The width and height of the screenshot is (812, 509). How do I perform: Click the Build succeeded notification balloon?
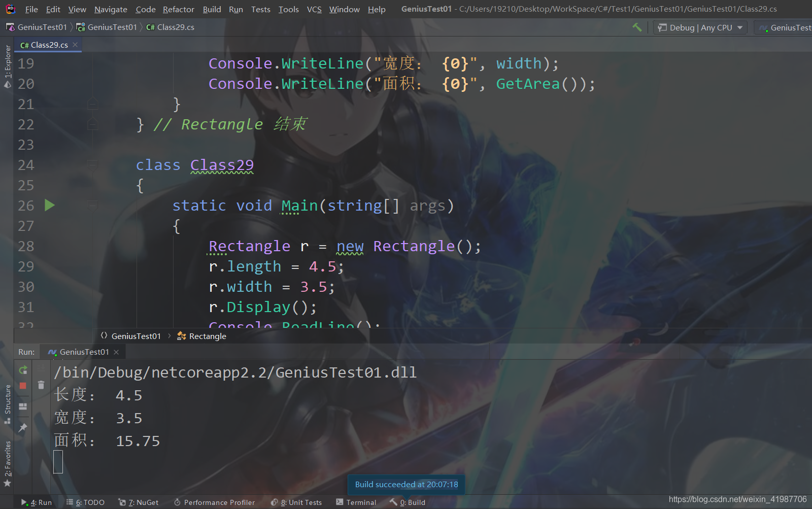point(407,485)
